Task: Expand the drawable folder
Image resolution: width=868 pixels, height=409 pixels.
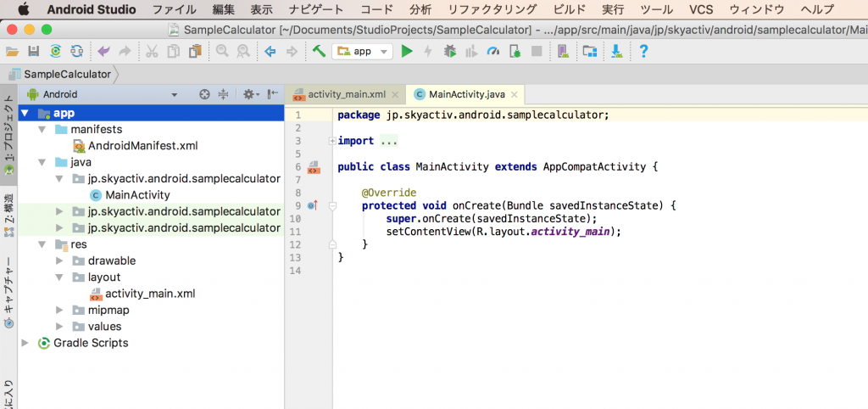Action: click(60, 261)
